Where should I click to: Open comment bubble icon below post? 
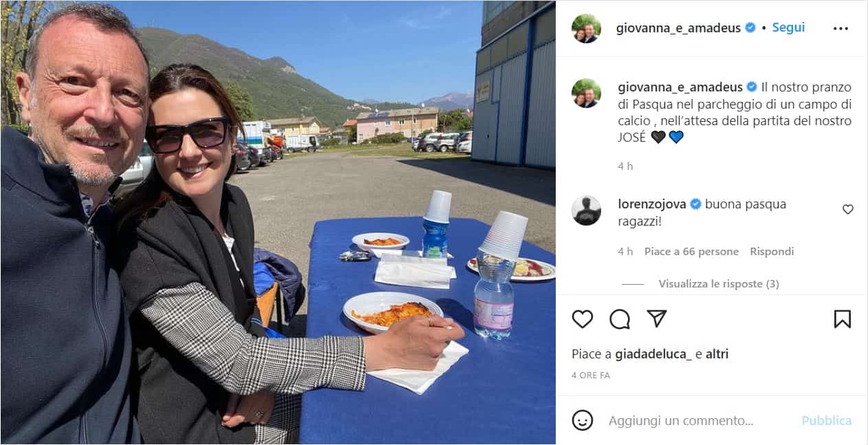620,319
